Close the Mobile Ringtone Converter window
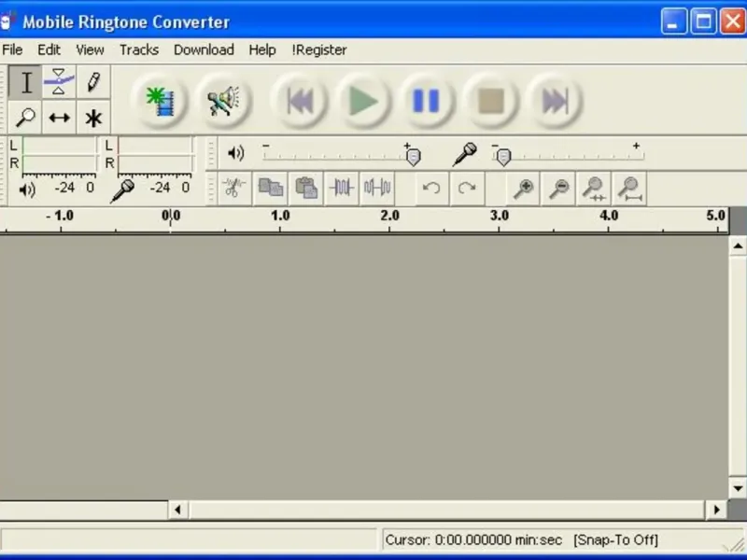The height and width of the screenshot is (560, 747). 733,21
